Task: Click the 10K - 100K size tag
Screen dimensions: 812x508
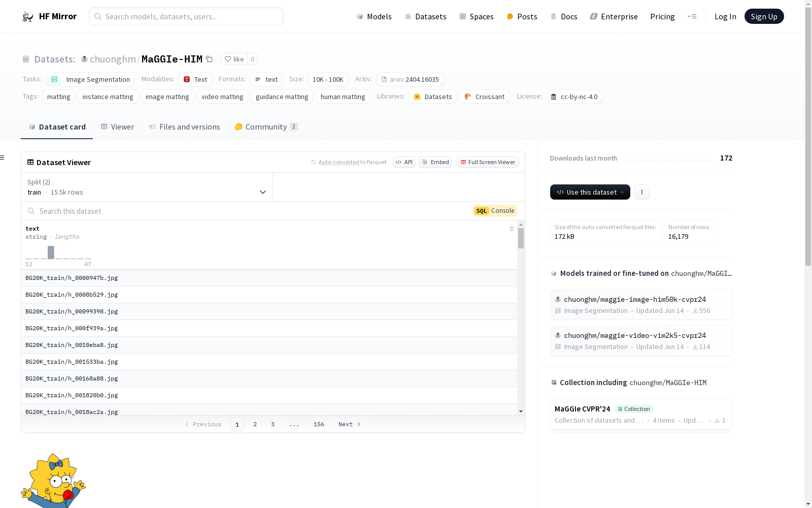Action: [x=328, y=79]
